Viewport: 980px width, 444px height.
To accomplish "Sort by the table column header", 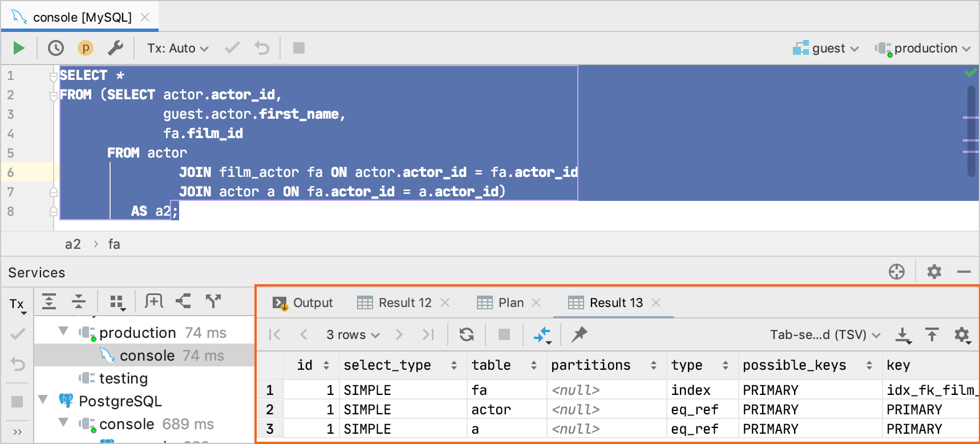I will tap(507, 365).
